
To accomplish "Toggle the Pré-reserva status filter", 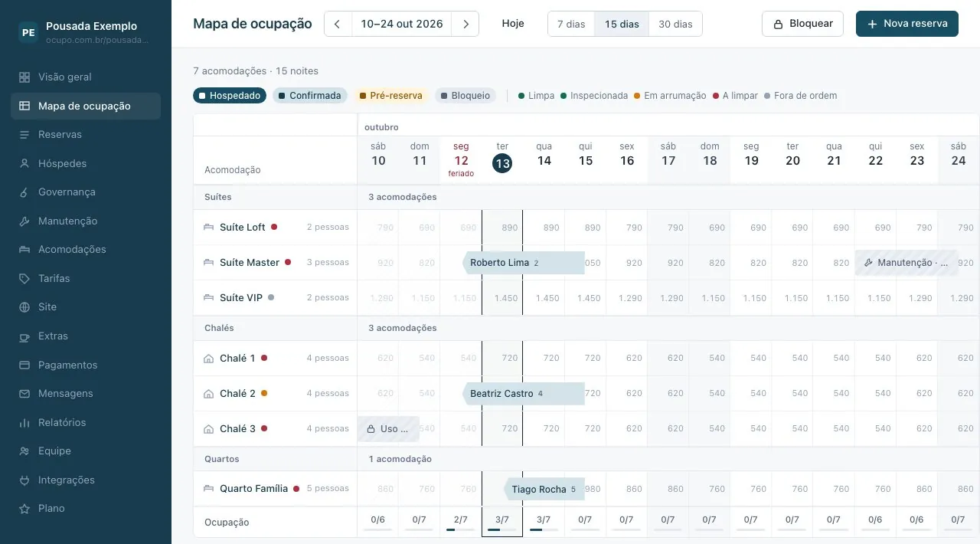I will point(391,96).
